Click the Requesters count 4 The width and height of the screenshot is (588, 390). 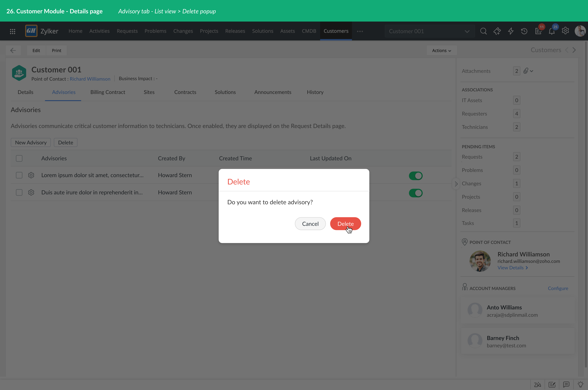[517, 114]
